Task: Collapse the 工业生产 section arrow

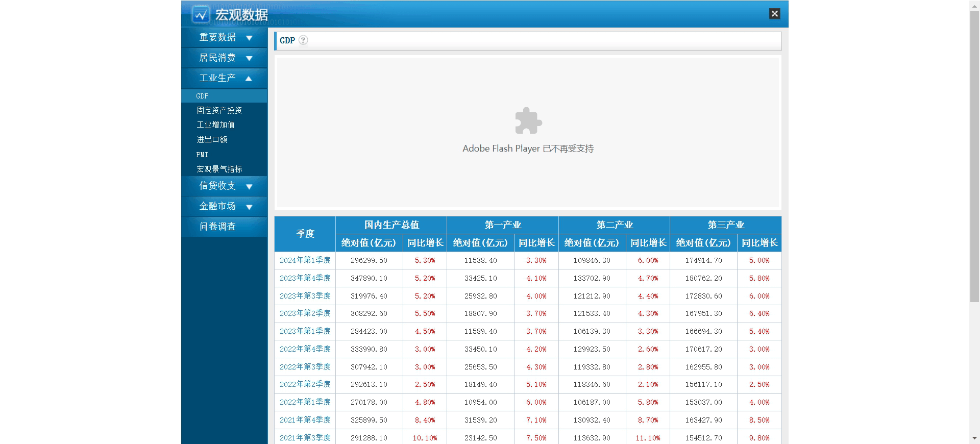Action: tap(249, 79)
